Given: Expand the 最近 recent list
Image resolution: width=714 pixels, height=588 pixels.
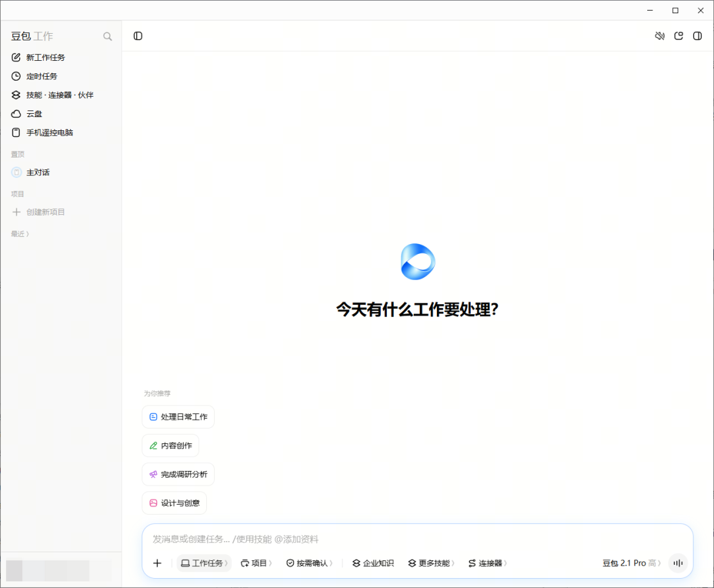Looking at the screenshot, I should point(20,233).
